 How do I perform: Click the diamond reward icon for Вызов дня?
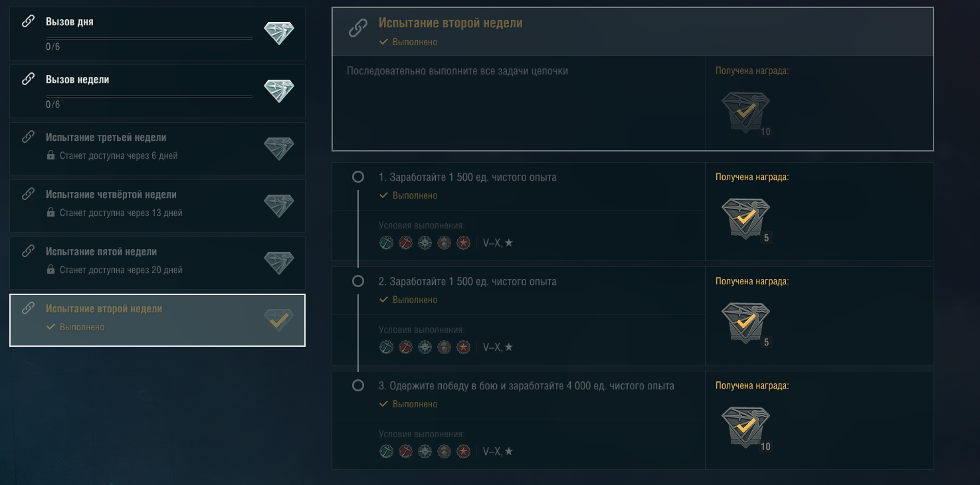[x=278, y=33]
